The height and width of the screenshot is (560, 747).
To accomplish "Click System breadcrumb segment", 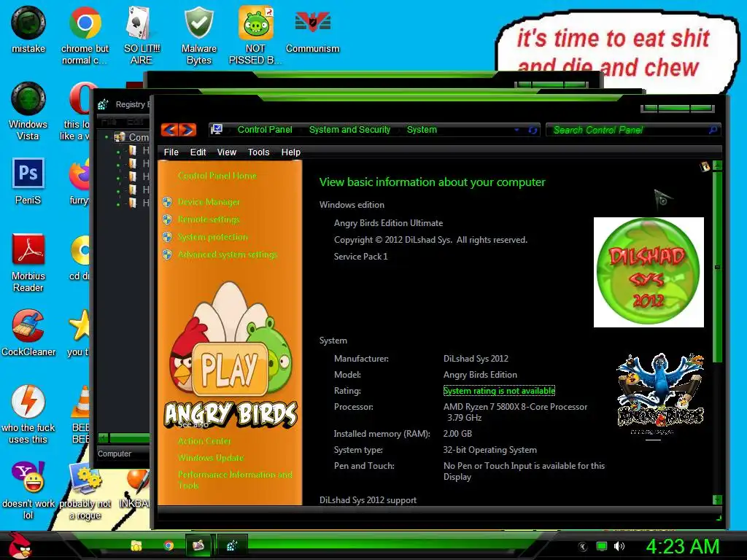I will pos(422,130).
